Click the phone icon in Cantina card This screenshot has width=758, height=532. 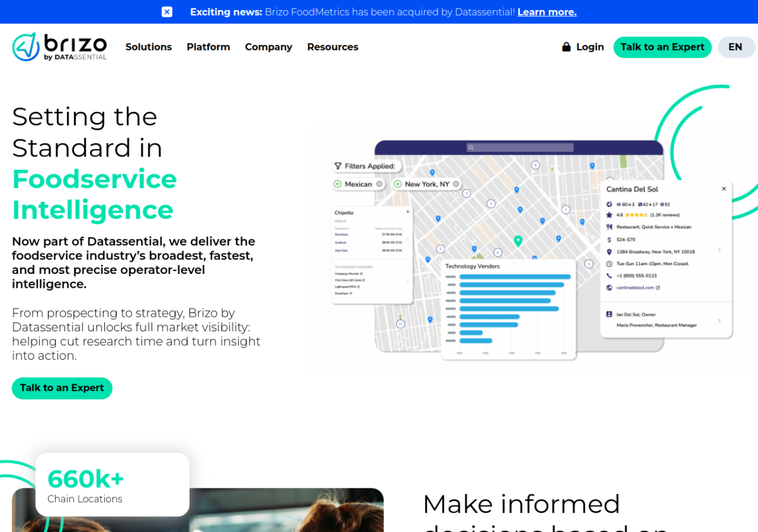pos(609,276)
